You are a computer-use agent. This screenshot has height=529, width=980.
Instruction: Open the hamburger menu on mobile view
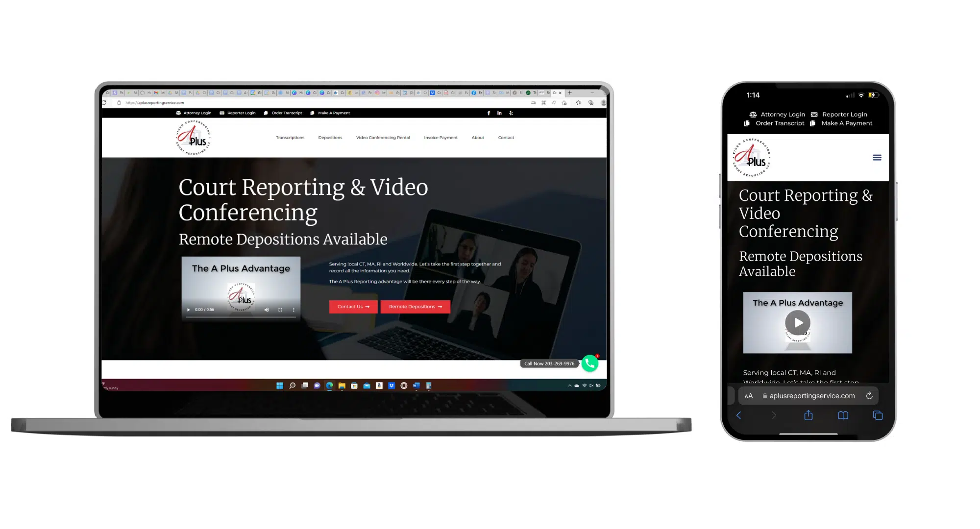click(x=878, y=157)
